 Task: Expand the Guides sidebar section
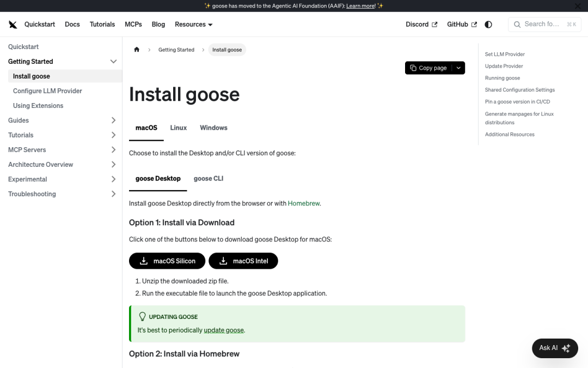(113, 120)
